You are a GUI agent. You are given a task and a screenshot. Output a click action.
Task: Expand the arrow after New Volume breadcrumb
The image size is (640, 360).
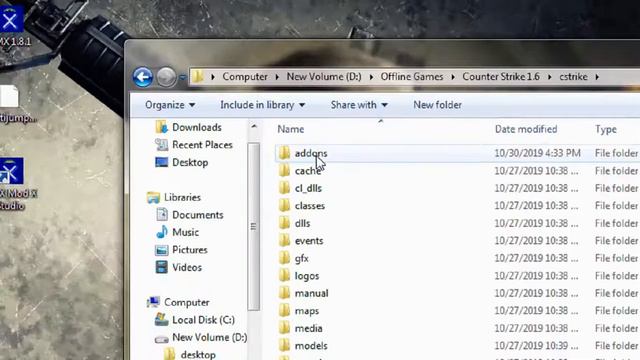coord(371,77)
